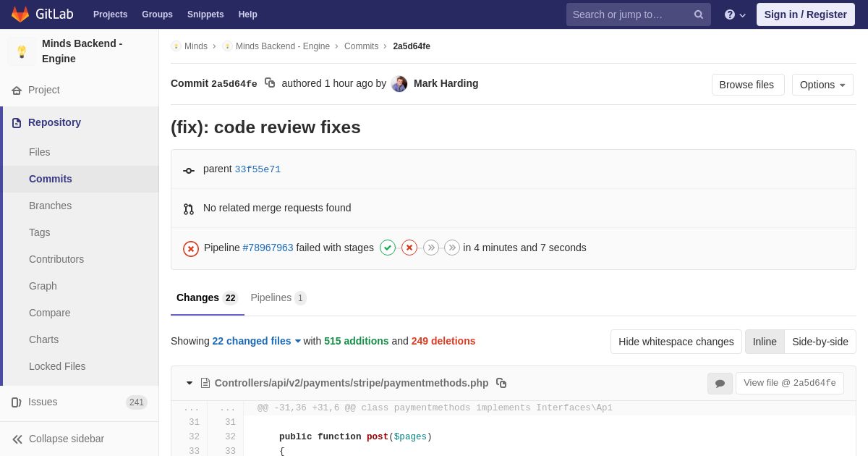Open the Options dropdown
Viewport: 868px width, 456px height.
(x=822, y=85)
